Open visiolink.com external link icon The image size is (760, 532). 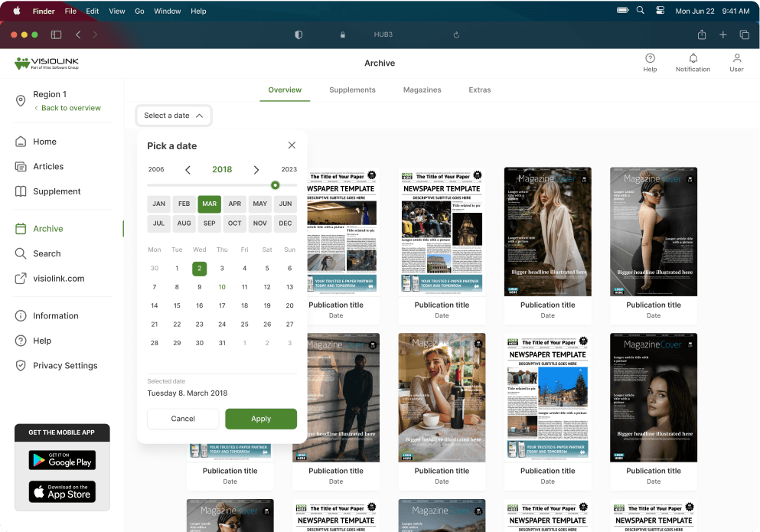point(21,279)
